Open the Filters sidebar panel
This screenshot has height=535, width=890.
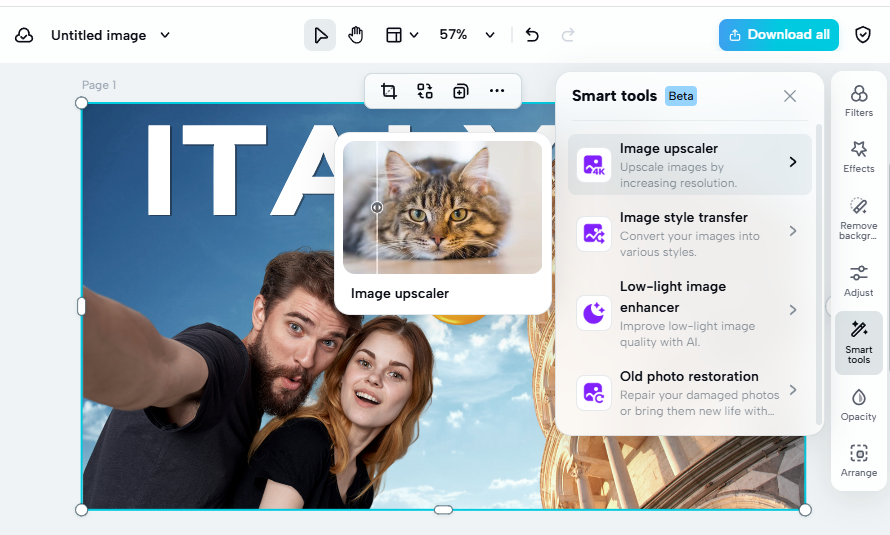coord(859,101)
